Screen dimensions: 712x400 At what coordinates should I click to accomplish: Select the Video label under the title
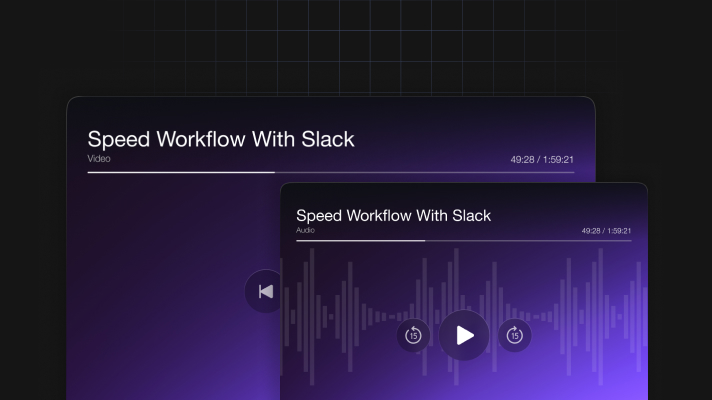[98, 158]
